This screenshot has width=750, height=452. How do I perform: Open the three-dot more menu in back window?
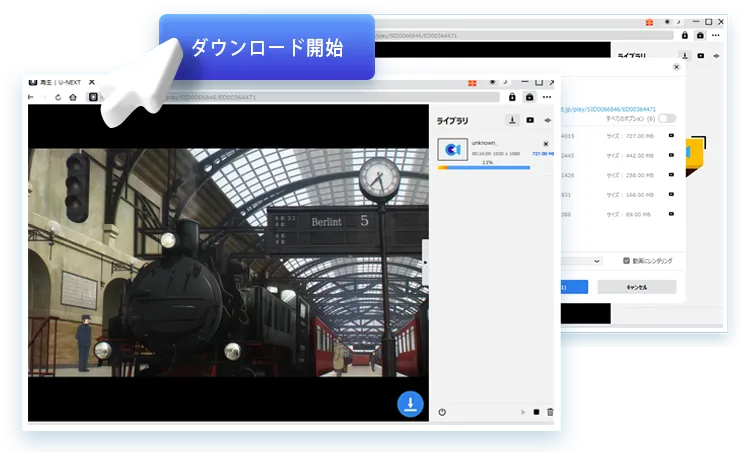pos(716,35)
